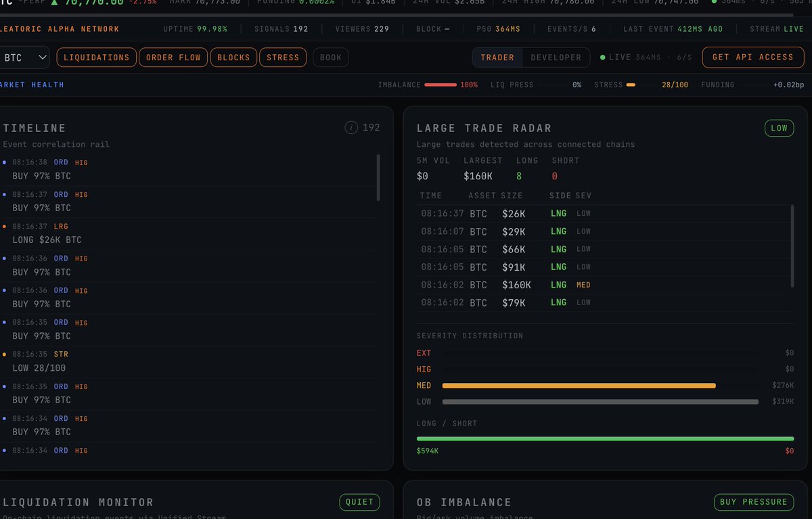Click the VIEWERS 229 status entry
The width and height of the screenshot is (812, 519).
click(362, 29)
